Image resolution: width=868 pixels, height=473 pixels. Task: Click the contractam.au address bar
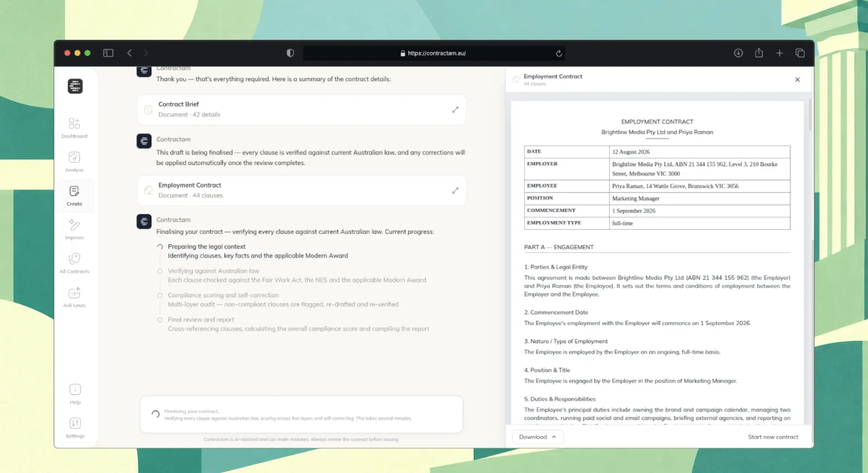pyautogui.click(x=434, y=53)
